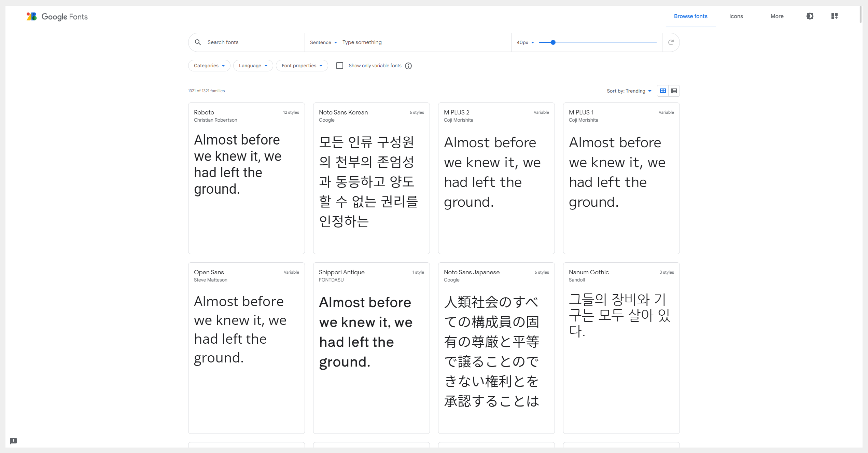The width and height of the screenshot is (868, 453).
Task: Click 'Variable' label on M PLUS 2
Action: coord(541,112)
